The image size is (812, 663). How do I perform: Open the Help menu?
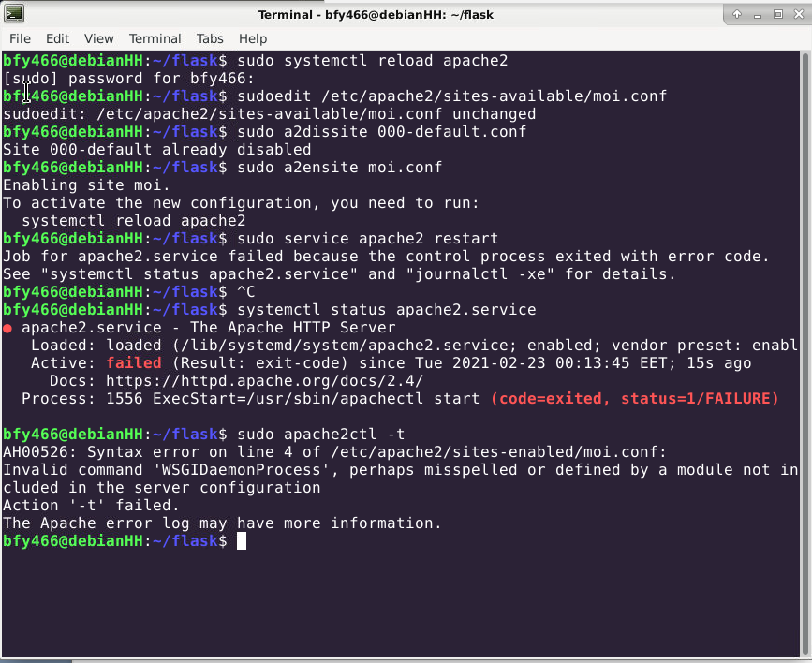[253, 38]
